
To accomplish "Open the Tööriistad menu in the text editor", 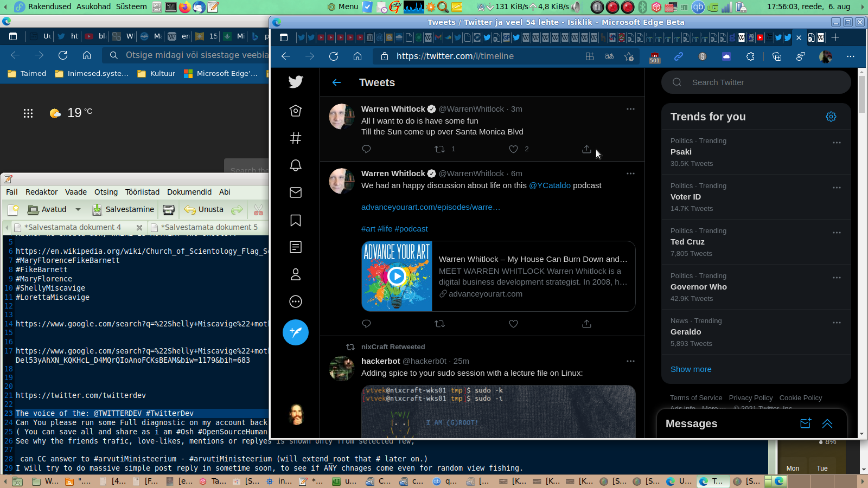I will 143,192.
